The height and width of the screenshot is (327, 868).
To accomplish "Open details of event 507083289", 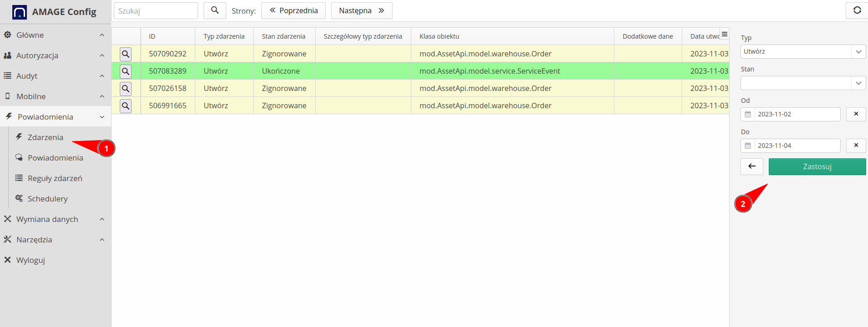I will tap(126, 71).
